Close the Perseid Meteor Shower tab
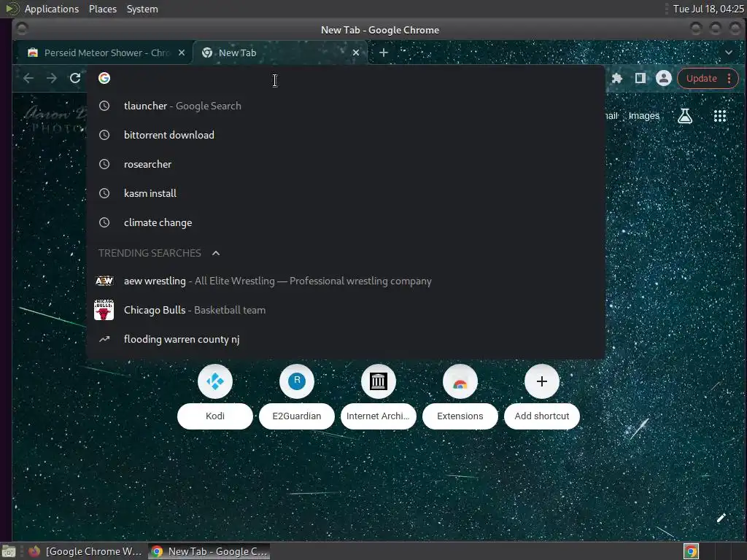747x560 pixels. click(182, 52)
